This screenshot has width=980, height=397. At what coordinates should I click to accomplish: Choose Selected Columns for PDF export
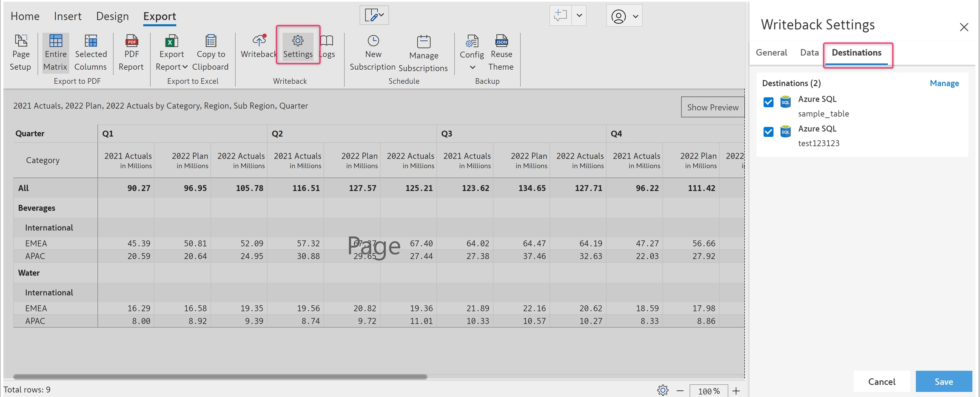coord(91,52)
